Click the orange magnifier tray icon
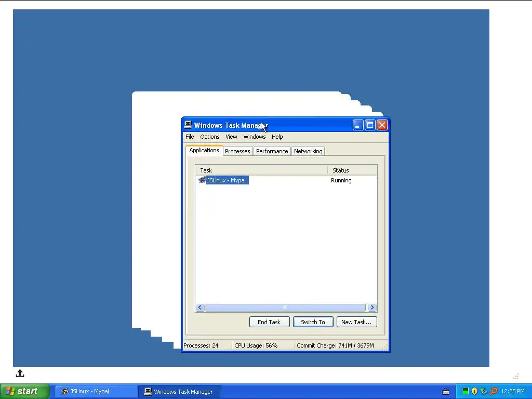This screenshot has height=399, width=532. click(x=494, y=391)
